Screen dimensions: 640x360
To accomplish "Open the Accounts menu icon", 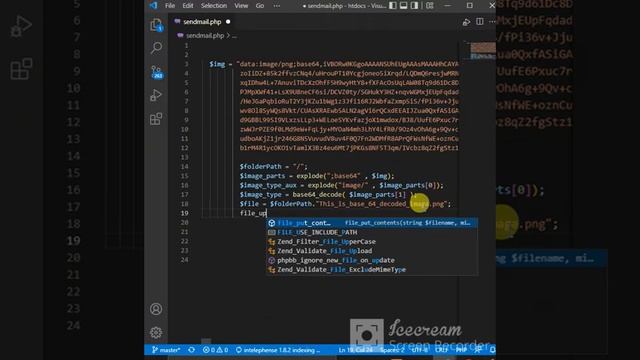I will pos(156,309).
